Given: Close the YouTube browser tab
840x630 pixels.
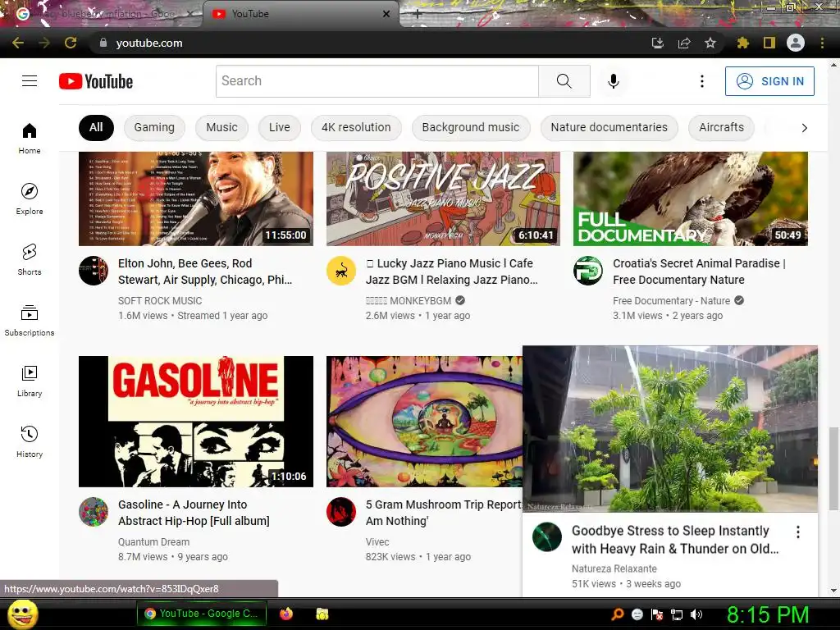Looking at the screenshot, I should coord(386,14).
